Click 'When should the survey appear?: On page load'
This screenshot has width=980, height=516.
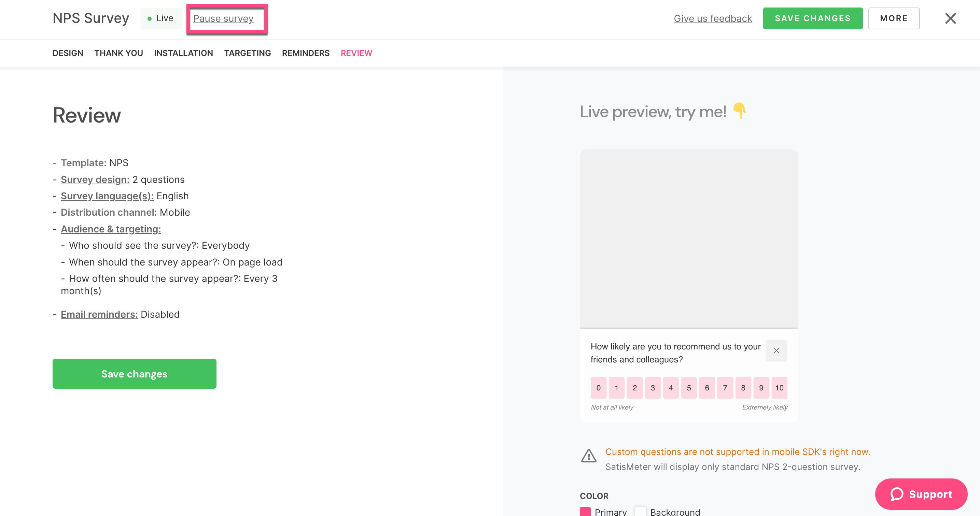(176, 262)
